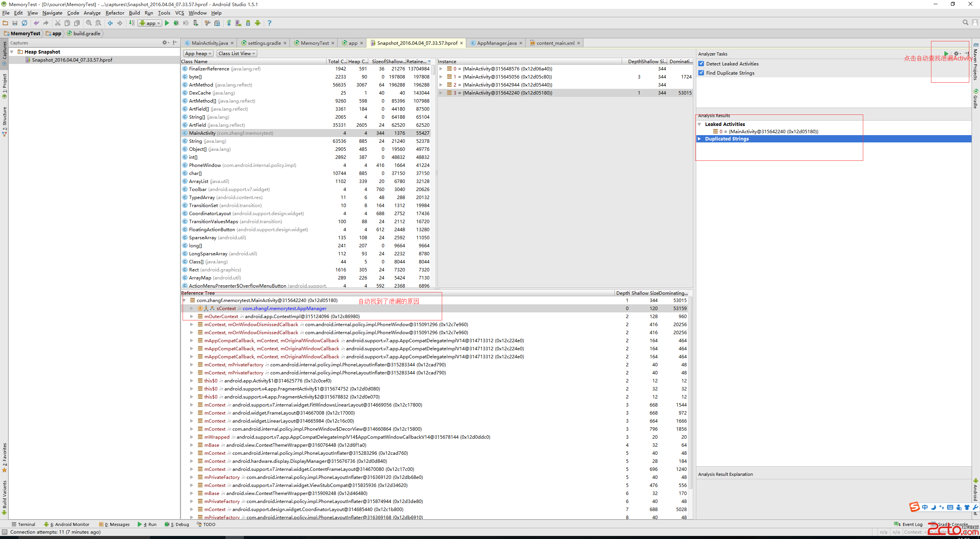Image resolution: width=980 pixels, height=539 pixels.
Task: Run the analyzer tasks green arrow
Action: tap(946, 54)
